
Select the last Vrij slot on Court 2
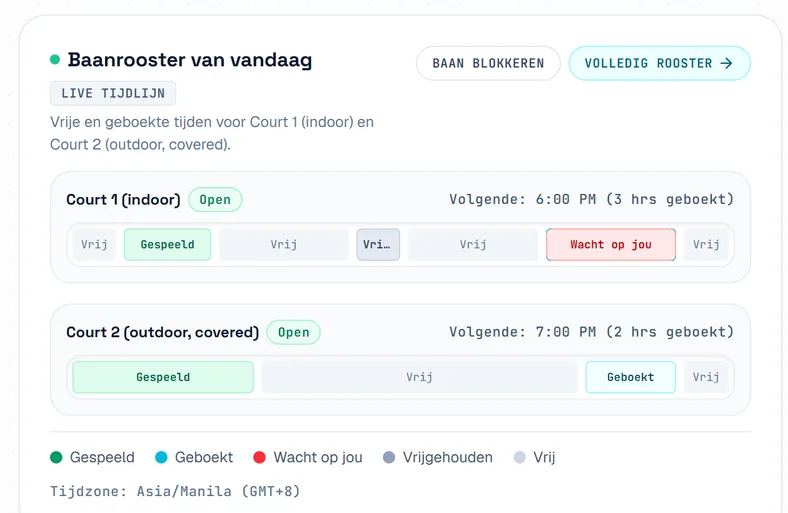(706, 377)
